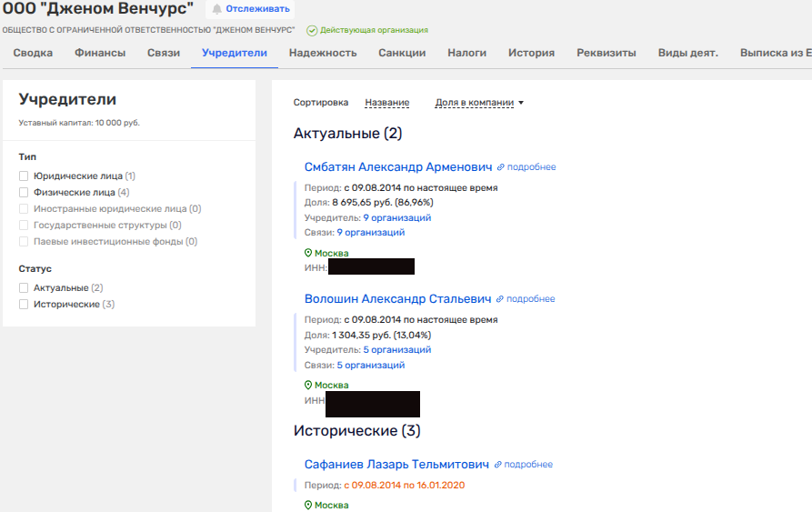Open the Доля в компании sort dropdown

point(479,103)
